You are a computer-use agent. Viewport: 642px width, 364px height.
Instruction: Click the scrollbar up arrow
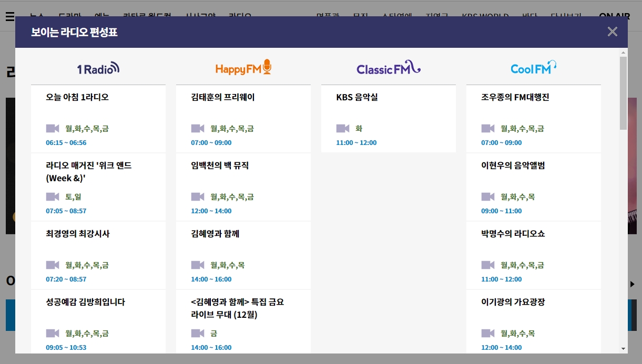(x=624, y=53)
